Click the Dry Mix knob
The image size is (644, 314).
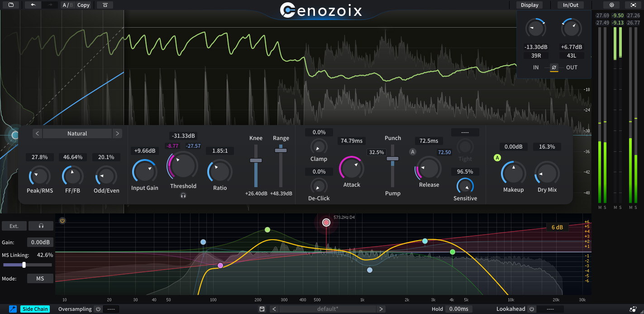[547, 173]
